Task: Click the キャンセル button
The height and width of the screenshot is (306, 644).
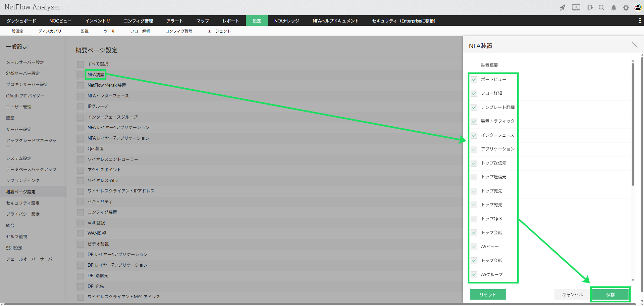Action: pyautogui.click(x=573, y=295)
